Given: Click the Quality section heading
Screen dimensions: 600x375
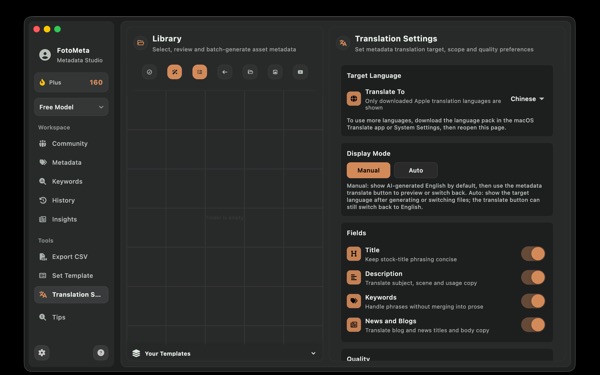Looking at the screenshot, I should 358,359.
